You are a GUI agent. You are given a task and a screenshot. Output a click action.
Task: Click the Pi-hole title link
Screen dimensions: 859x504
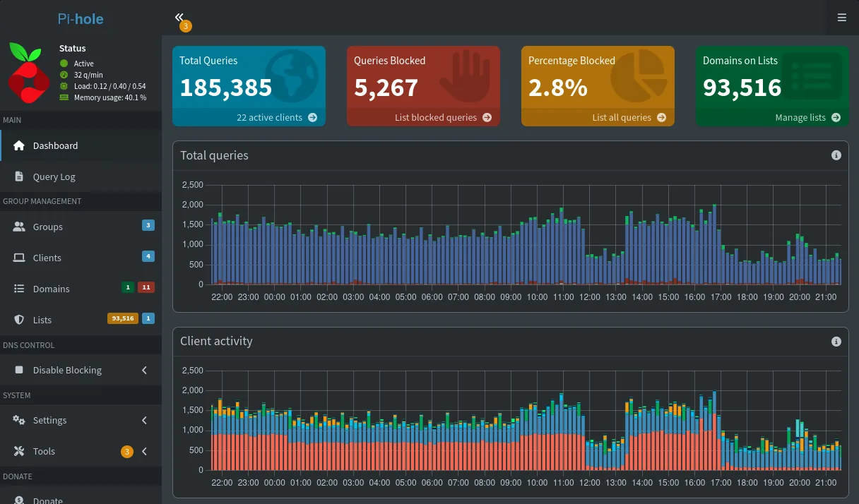pyautogui.click(x=81, y=19)
